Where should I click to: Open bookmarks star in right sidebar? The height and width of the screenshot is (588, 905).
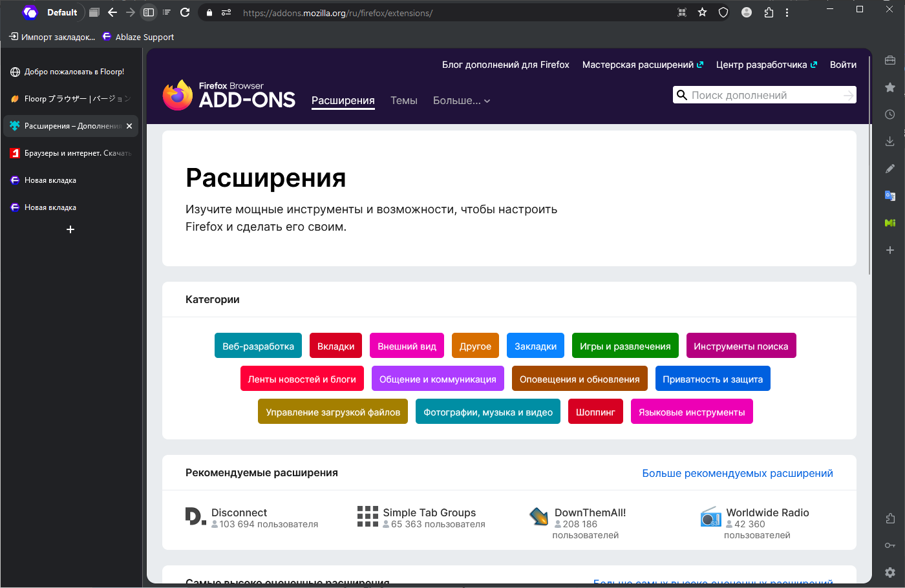pyautogui.click(x=890, y=87)
